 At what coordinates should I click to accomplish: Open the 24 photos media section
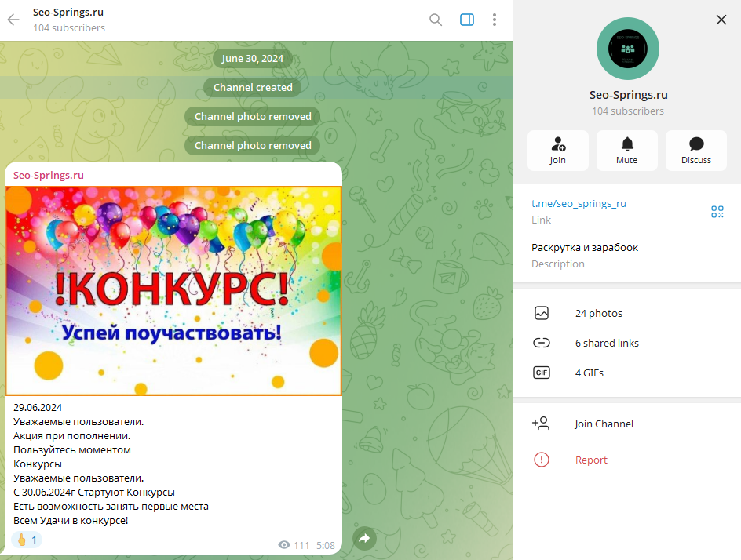(x=627, y=313)
